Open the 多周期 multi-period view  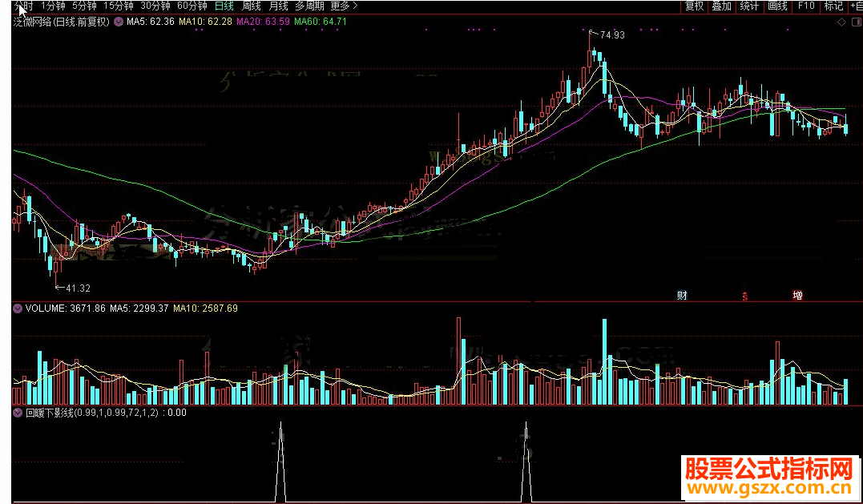pyautogui.click(x=309, y=6)
